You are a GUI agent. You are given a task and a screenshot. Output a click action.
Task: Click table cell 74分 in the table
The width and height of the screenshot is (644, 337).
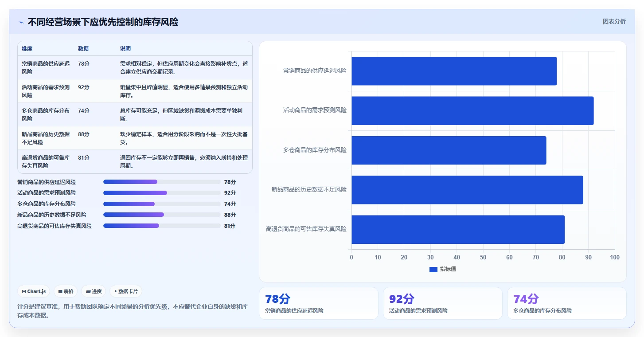(x=84, y=111)
